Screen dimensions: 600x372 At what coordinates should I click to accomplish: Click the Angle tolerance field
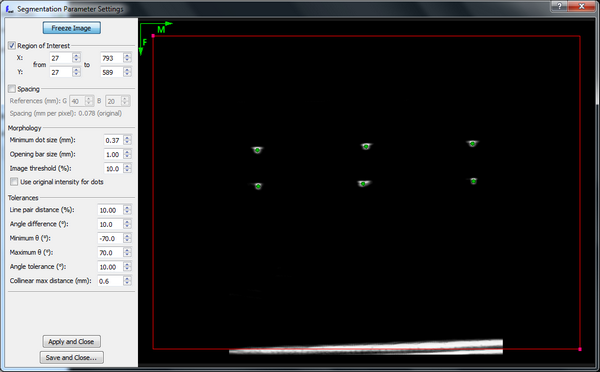(x=110, y=267)
